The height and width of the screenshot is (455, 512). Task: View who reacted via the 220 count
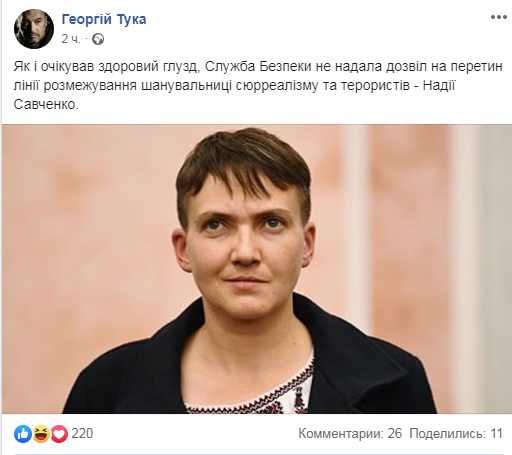(82, 434)
